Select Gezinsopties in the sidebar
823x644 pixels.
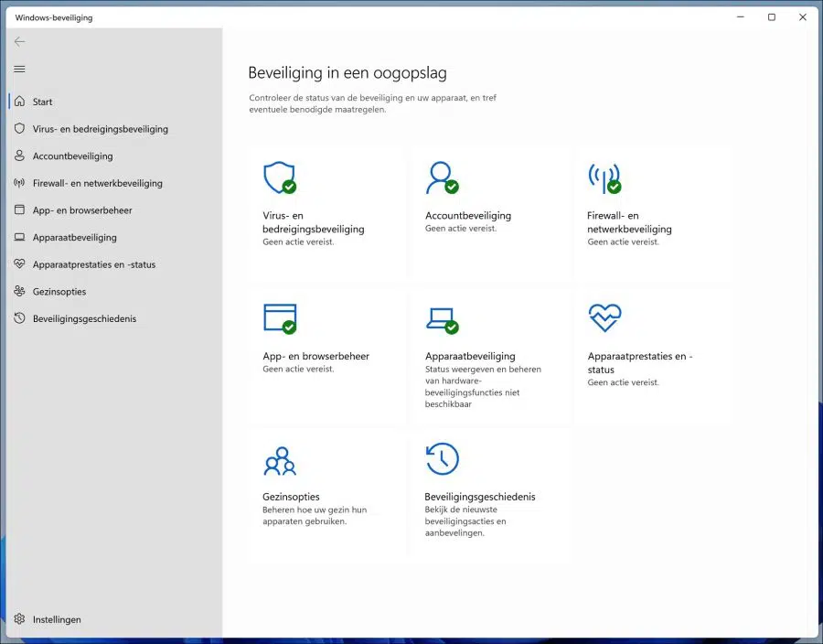tap(115, 291)
